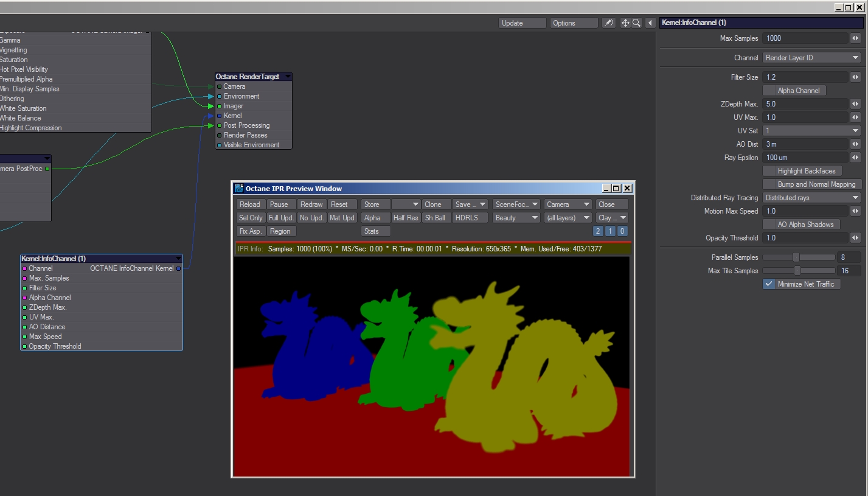This screenshot has height=496, width=868.
Task: Collapse the Kernel:InfoChannel (1) node via its arrow
Action: 178,259
